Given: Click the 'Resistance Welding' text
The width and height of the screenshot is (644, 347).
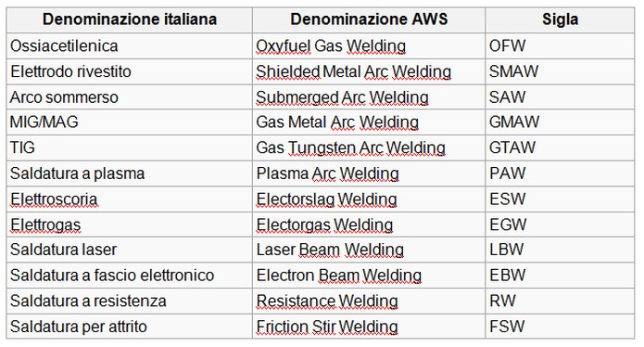Looking at the screenshot, I should pos(327,302).
